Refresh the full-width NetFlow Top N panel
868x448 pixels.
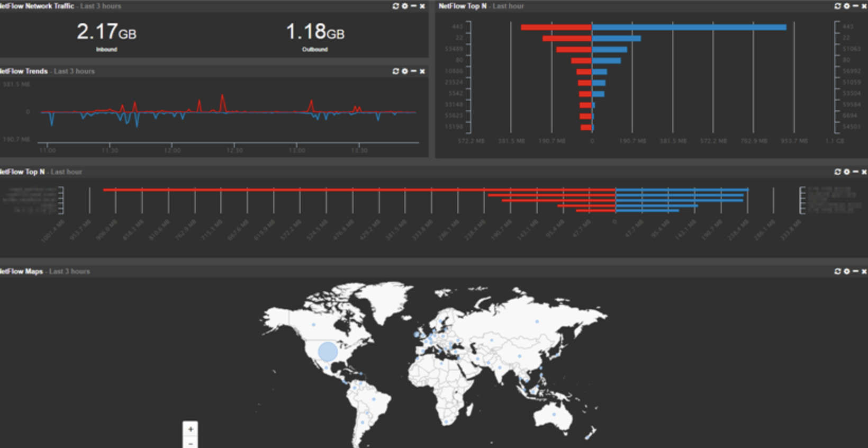tap(837, 172)
